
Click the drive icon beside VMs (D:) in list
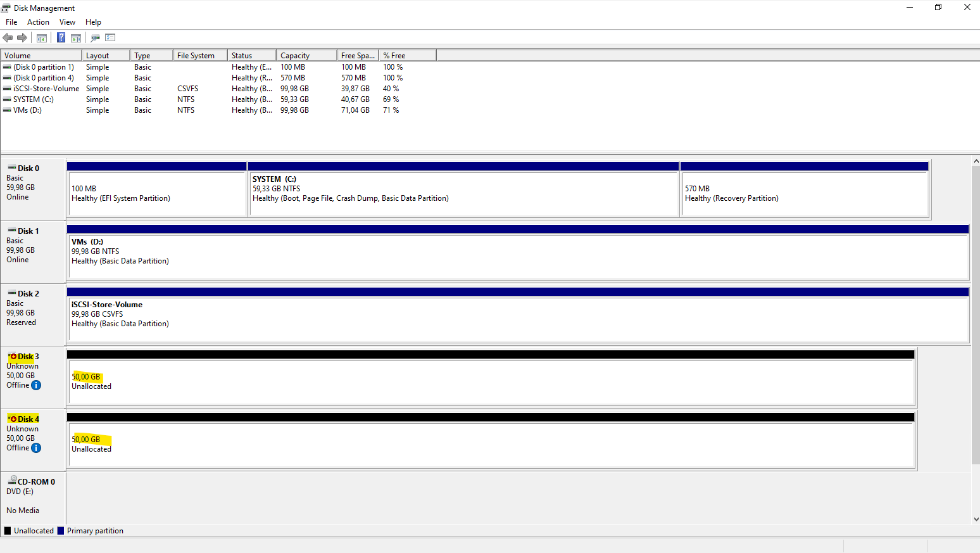[7, 110]
